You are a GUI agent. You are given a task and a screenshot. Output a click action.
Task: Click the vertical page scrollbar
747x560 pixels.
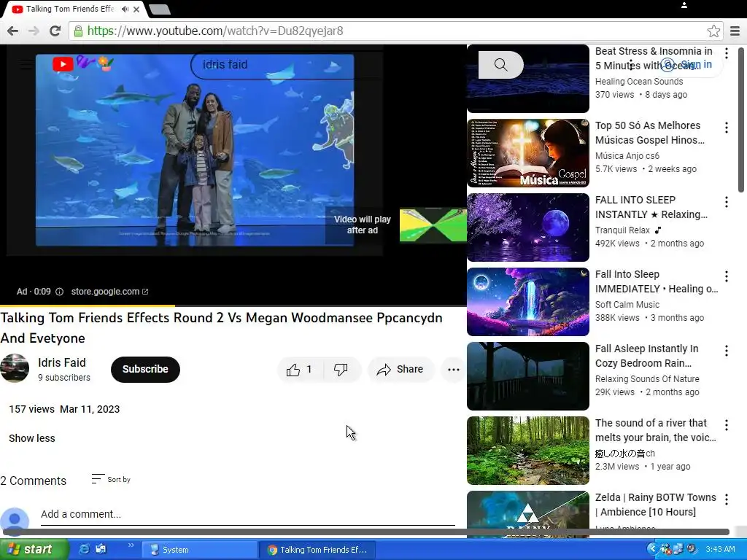tap(741, 119)
